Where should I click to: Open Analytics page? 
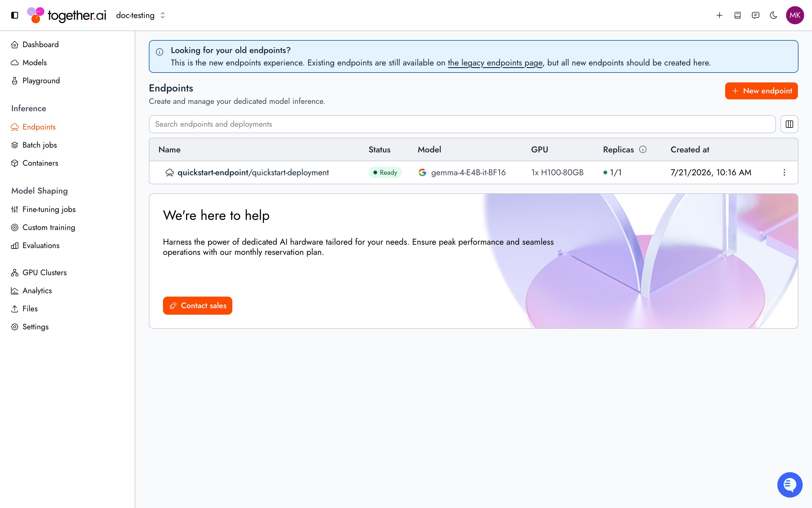32,291
